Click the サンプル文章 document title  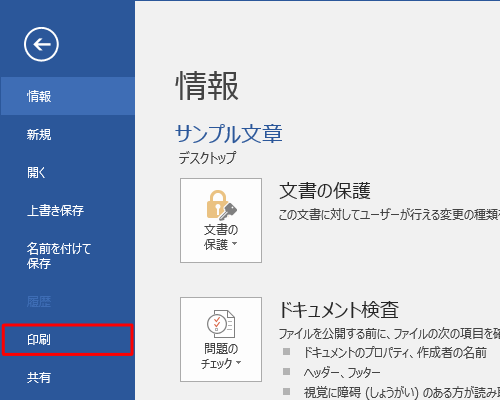(229, 134)
